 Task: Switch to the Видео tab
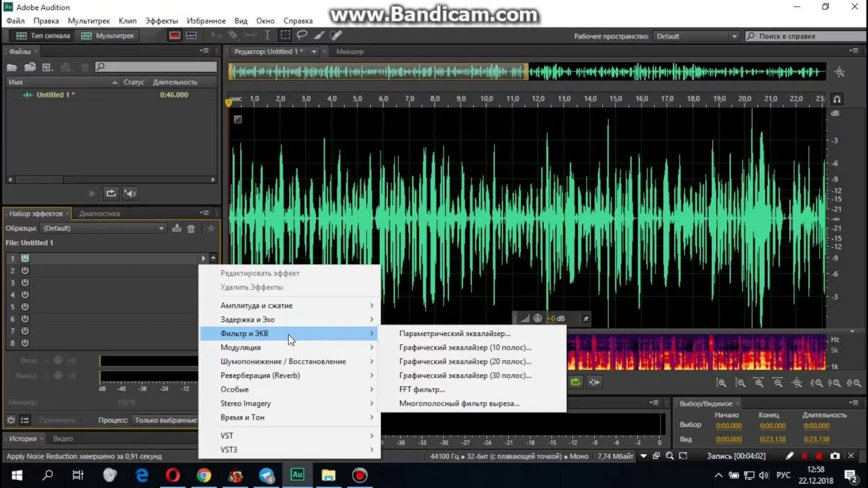(x=63, y=439)
